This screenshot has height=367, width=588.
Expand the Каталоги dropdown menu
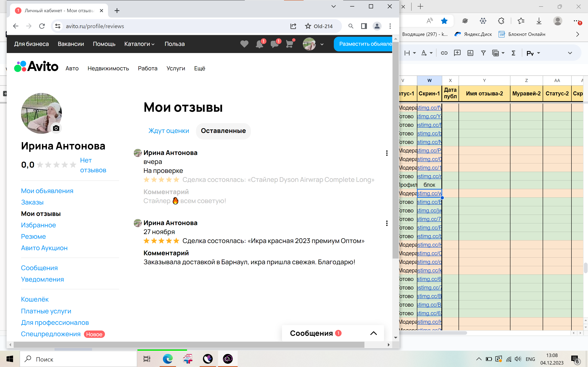[139, 44]
